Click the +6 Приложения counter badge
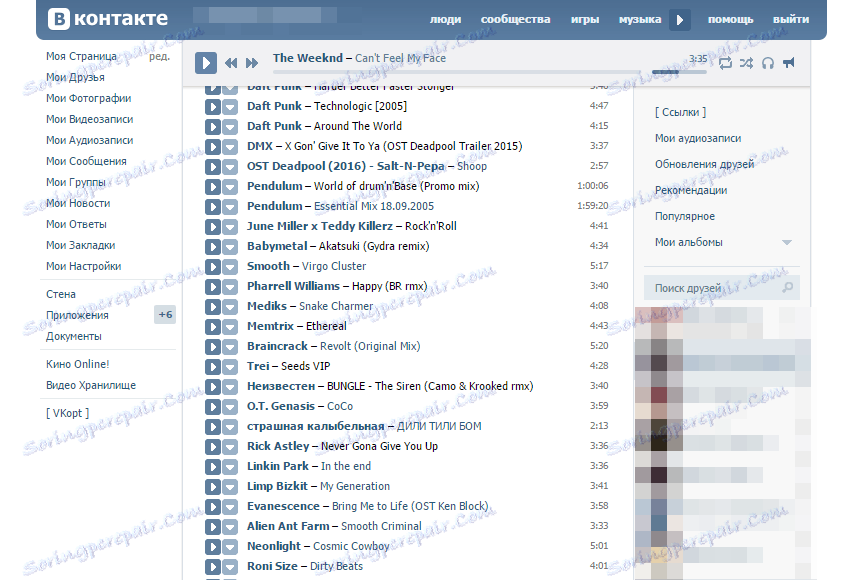The height and width of the screenshot is (580, 868). pos(165,315)
